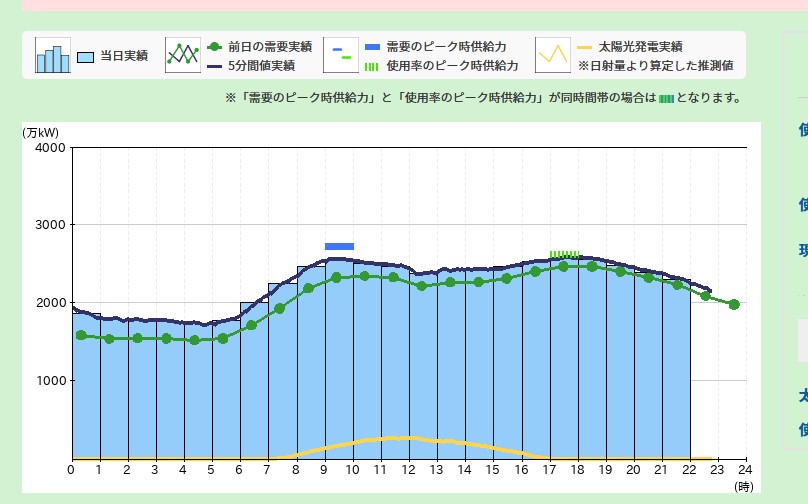Viewport: 808px width, 504px height.
Task: Select the green striped peak marker near 17時
Action: 564,254
